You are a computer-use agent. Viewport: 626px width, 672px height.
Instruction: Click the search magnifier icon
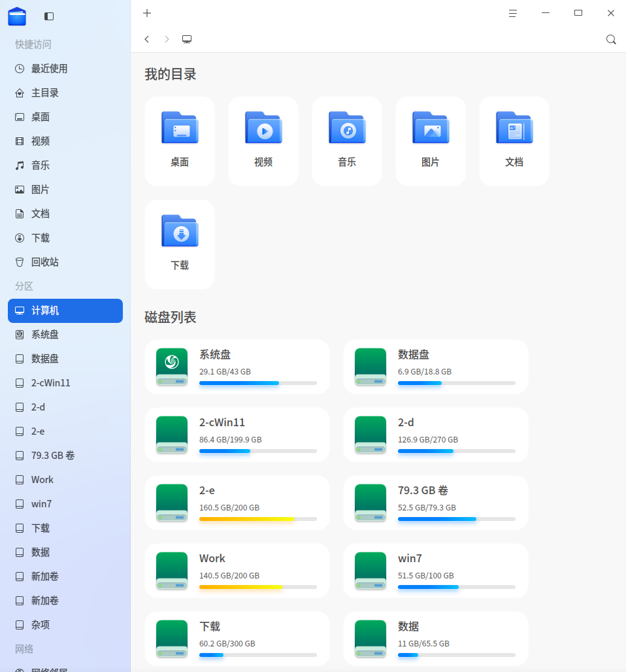tap(611, 40)
